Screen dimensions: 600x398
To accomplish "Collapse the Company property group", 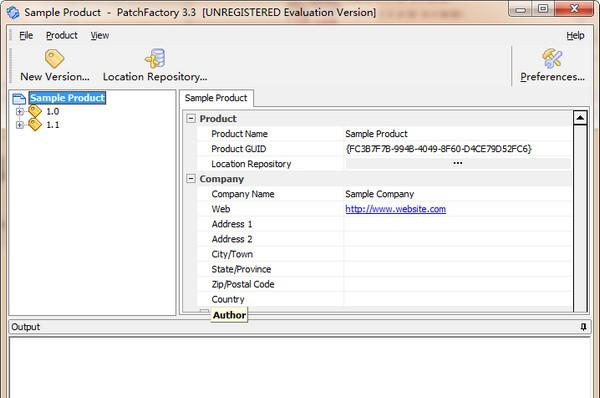I will [191, 179].
